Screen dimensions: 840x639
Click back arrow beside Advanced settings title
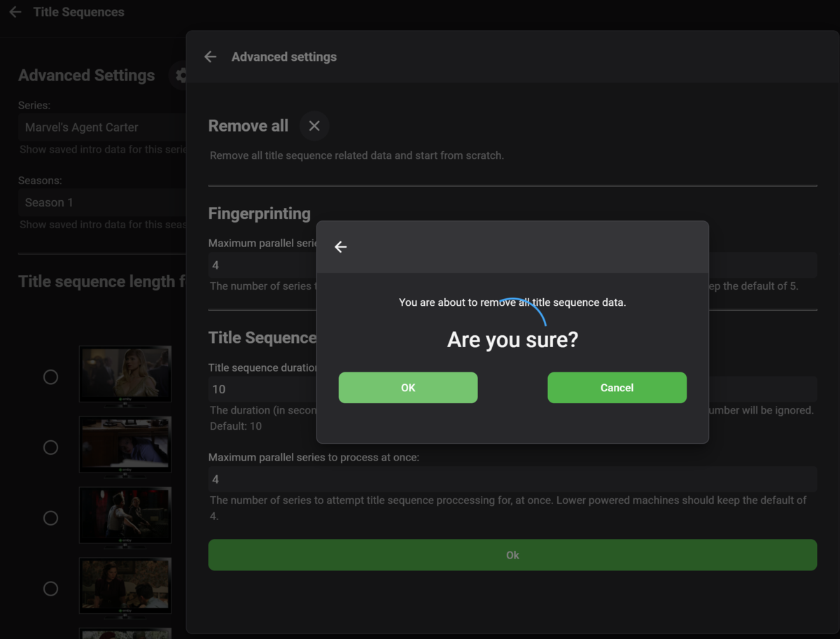tap(210, 57)
